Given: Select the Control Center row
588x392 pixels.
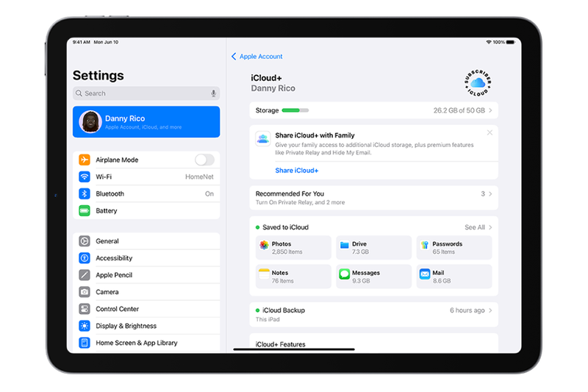Looking at the screenshot, I should click(146, 309).
